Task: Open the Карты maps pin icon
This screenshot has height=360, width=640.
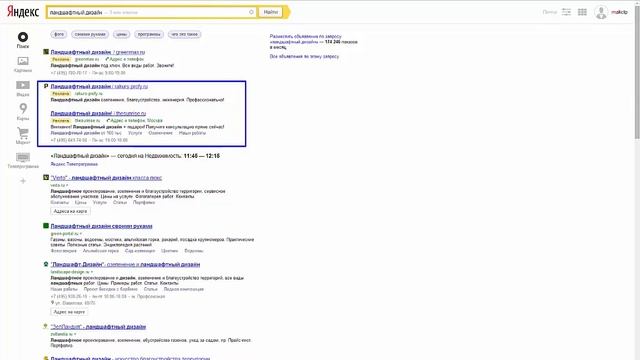Action: [x=23, y=109]
